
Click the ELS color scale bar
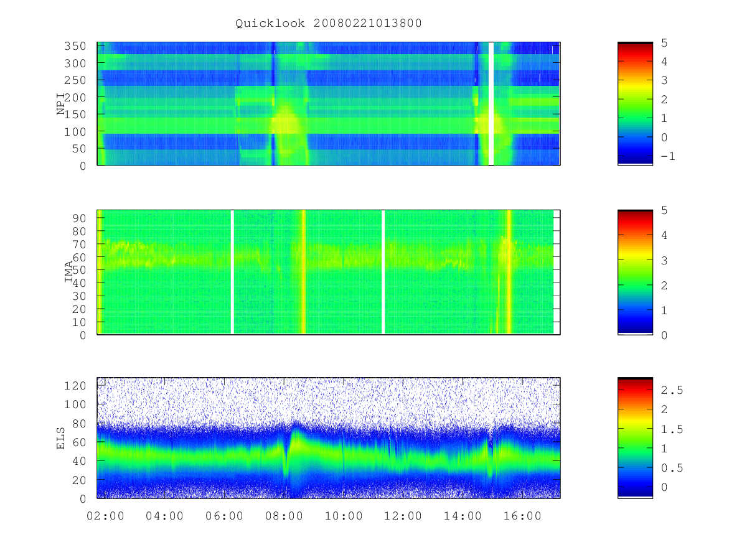pos(635,438)
